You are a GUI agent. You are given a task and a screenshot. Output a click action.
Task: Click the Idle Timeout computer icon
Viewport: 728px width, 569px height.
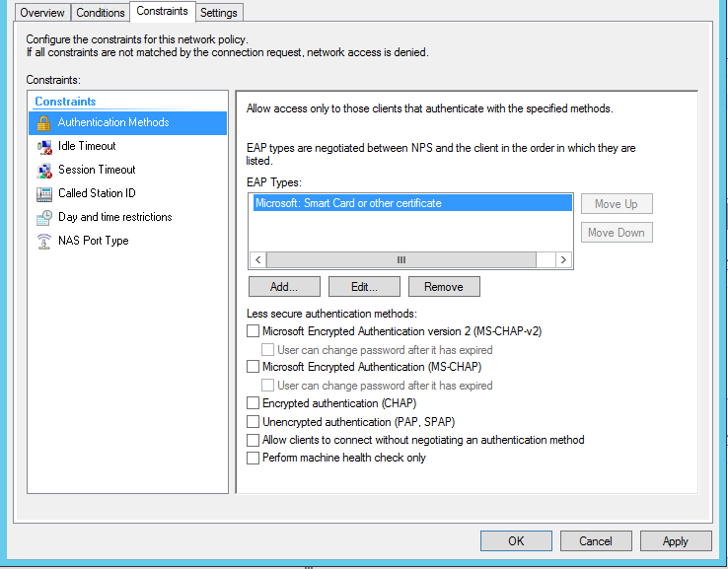tap(44, 147)
